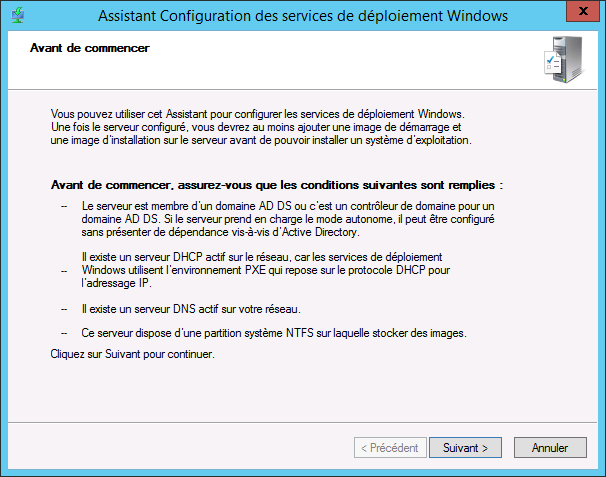Screen dimensions: 606x477
Task: Click the "Avant de commencer" page header
Action: (90, 47)
